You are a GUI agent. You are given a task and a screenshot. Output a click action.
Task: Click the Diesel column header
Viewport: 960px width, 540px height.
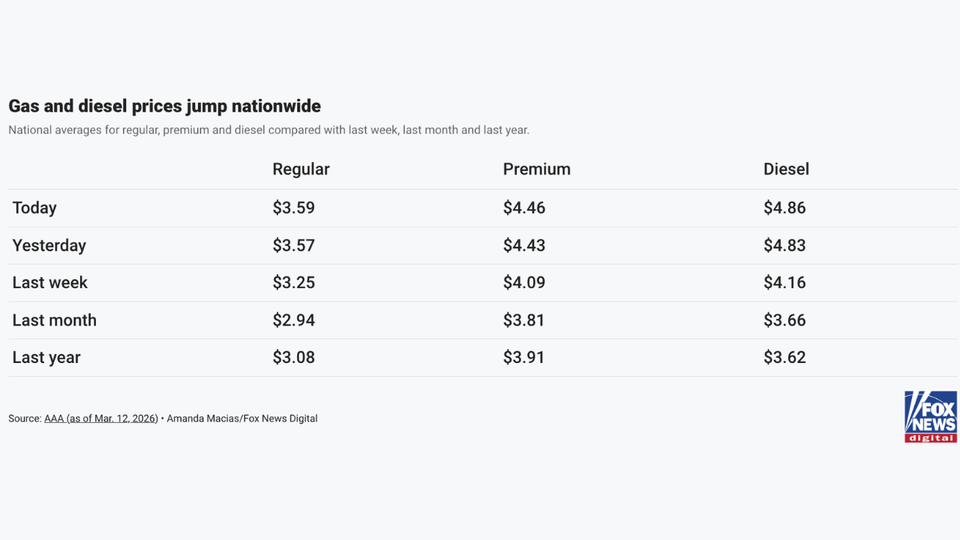(x=786, y=169)
